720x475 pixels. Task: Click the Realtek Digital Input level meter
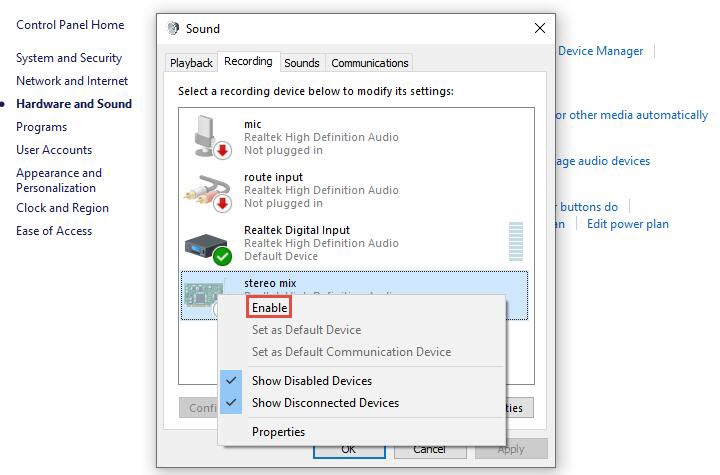coord(516,242)
